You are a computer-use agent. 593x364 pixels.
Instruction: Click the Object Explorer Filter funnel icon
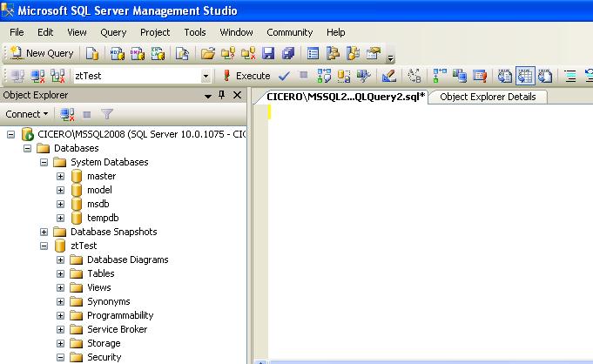click(107, 114)
